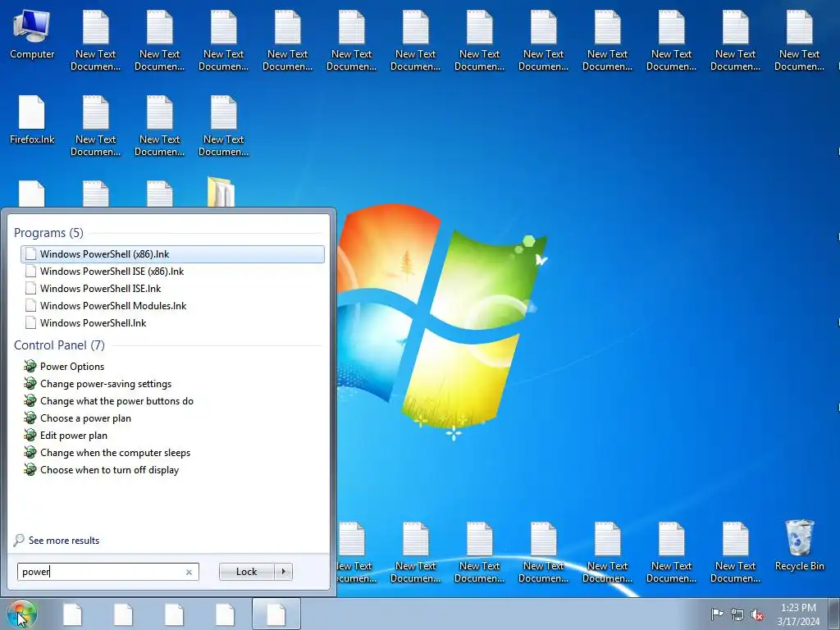Open the taskbar clock showing 1:23 PM
The width and height of the screenshot is (840, 630).
(798, 614)
